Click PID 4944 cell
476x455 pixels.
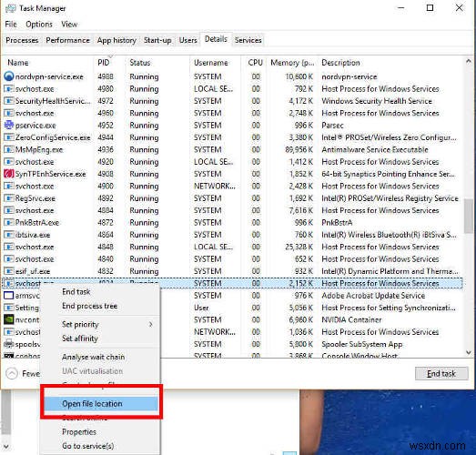106,137
